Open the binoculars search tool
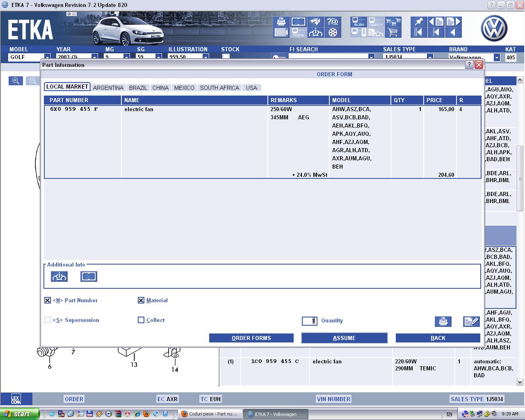The height and width of the screenshot is (420, 525). coord(316,22)
